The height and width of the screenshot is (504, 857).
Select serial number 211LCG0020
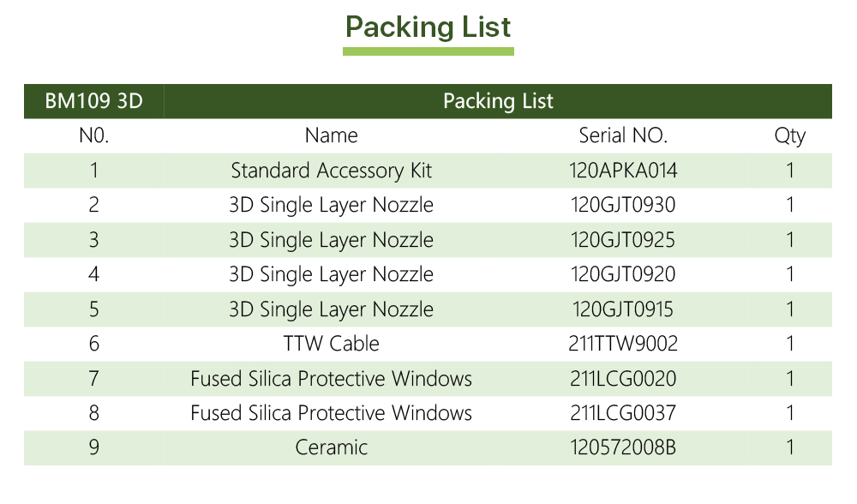(623, 378)
